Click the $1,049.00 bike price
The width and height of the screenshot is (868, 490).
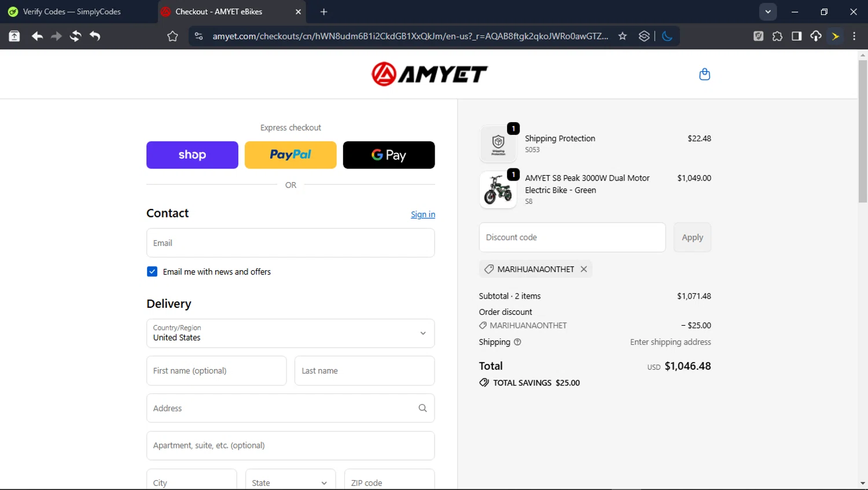coord(694,178)
